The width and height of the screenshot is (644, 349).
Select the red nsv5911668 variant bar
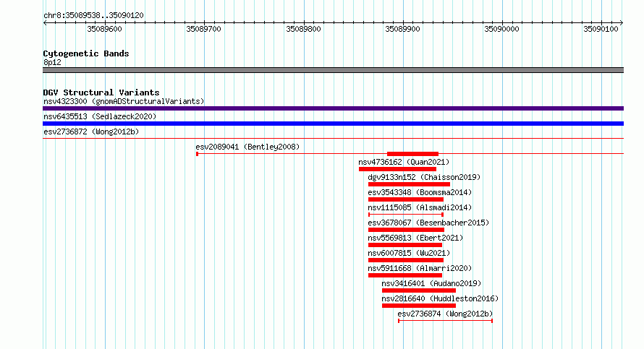[405, 275]
